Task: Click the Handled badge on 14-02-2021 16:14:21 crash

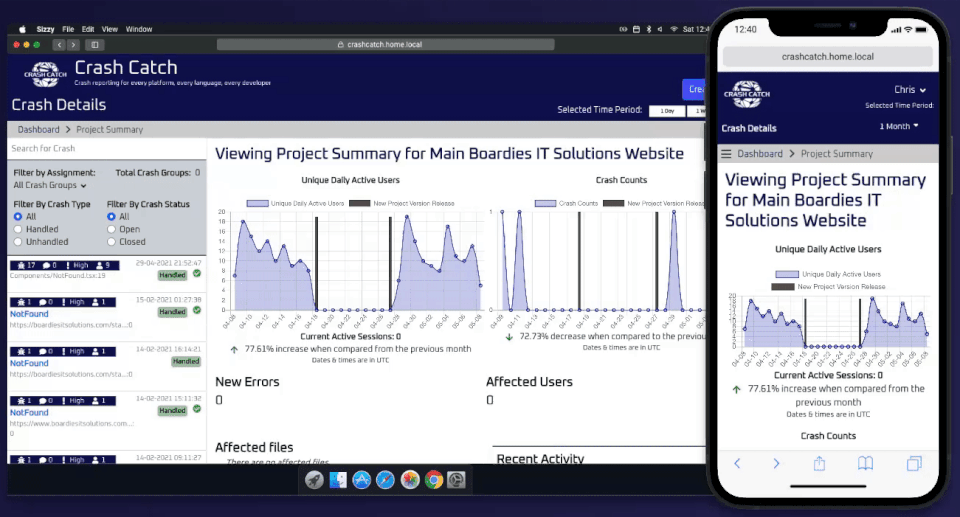Action: tap(186, 361)
